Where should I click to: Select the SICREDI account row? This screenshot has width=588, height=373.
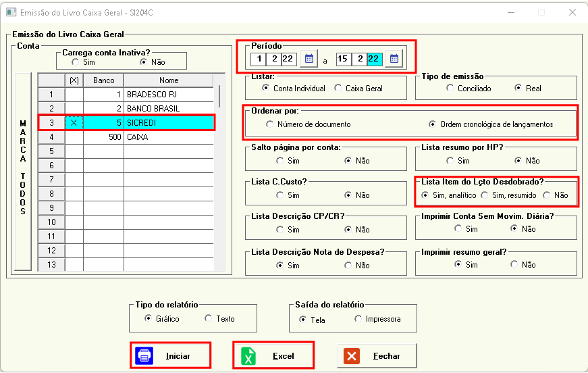(x=126, y=123)
